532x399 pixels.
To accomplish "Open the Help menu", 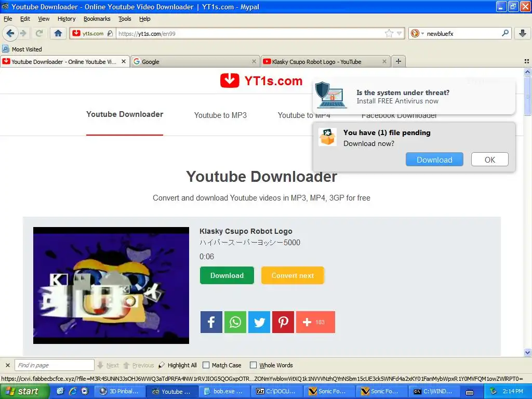I will click(145, 19).
